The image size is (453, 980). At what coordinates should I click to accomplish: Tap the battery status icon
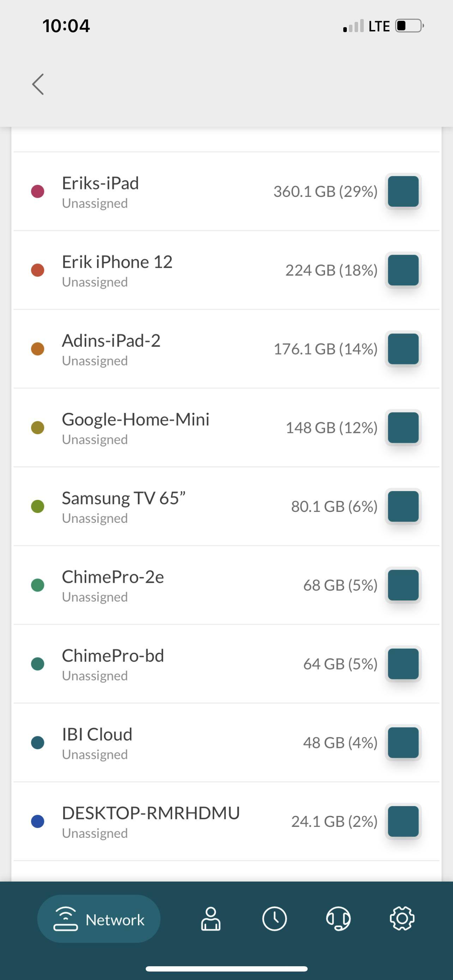(x=410, y=26)
